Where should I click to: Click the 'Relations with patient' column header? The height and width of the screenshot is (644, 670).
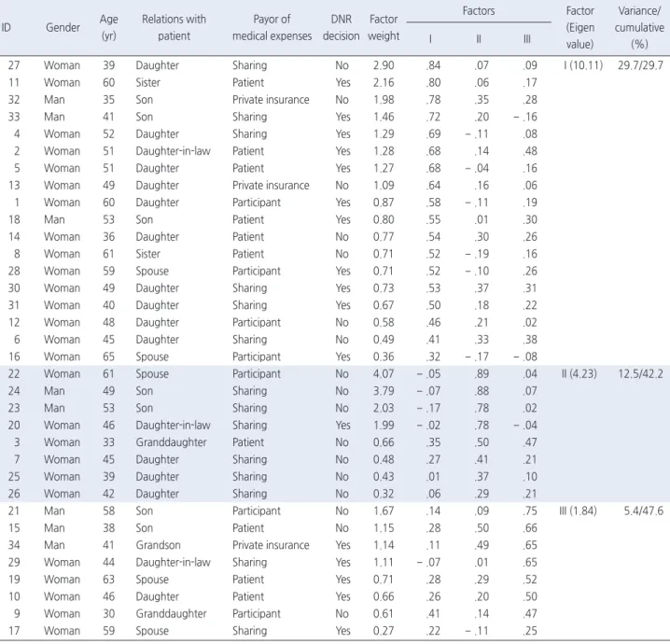(174, 27)
